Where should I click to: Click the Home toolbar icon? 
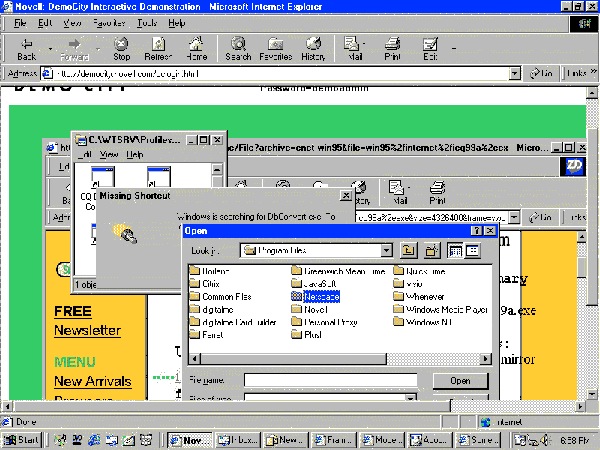(x=196, y=48)
